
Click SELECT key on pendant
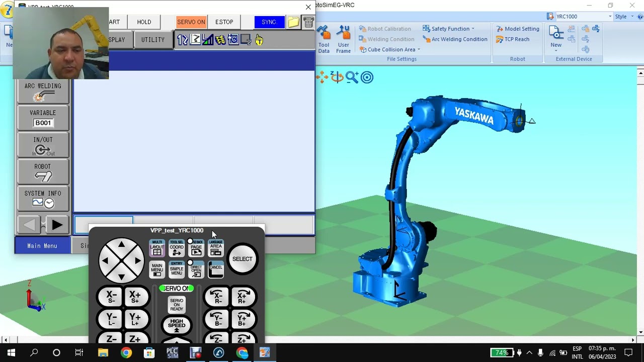[243, 259]
